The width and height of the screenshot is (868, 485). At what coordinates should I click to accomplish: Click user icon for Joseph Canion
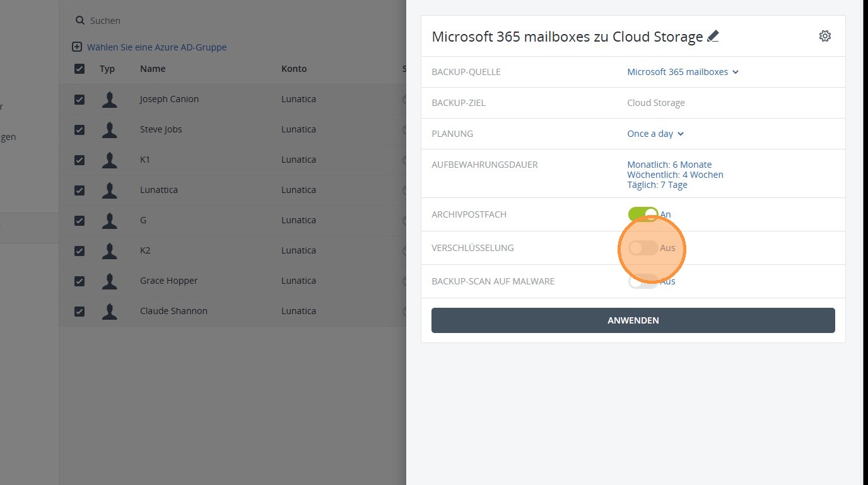point(110,100)
